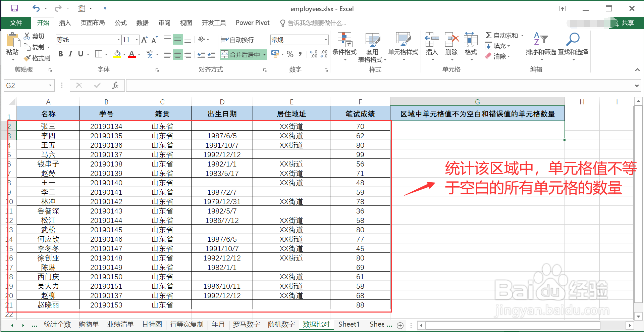Select the Format Painter (格式刷) tool
644x332 pixels.
coord(37,58)
